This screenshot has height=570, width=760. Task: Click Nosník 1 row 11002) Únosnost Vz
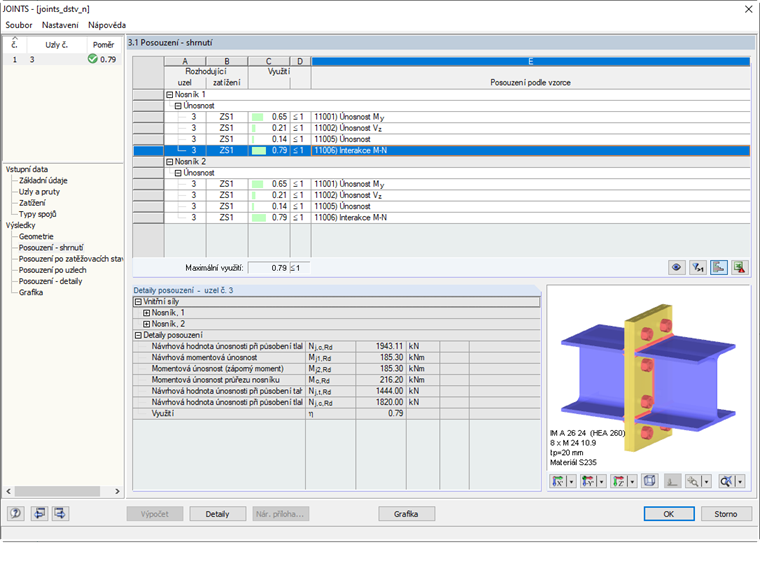(x=442, y=128)
